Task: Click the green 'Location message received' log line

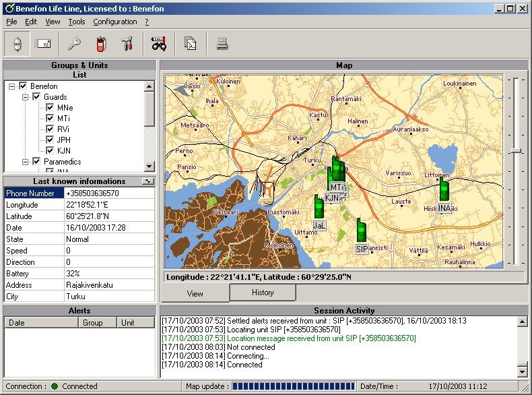Action: pyautogui.click(x=289, y=338)
